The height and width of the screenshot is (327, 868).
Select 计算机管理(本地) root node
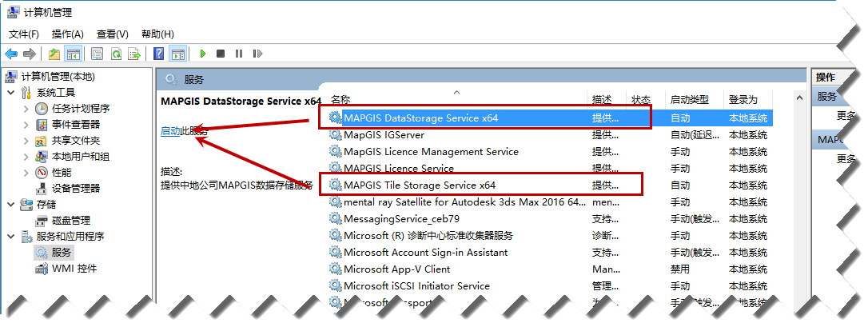(x=58, y=77)
